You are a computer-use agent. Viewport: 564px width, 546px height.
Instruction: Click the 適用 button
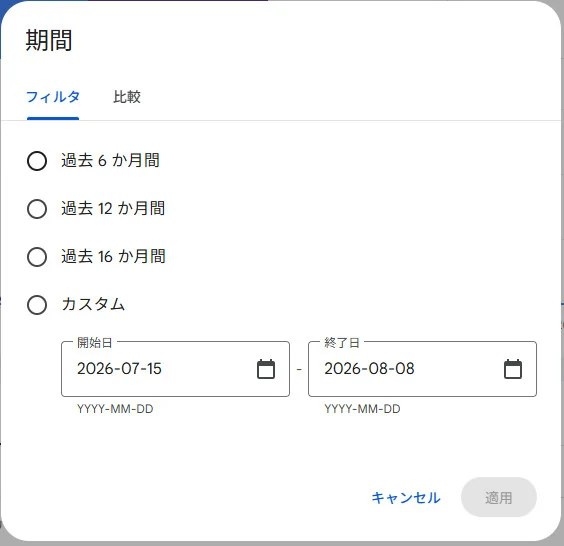499,497
